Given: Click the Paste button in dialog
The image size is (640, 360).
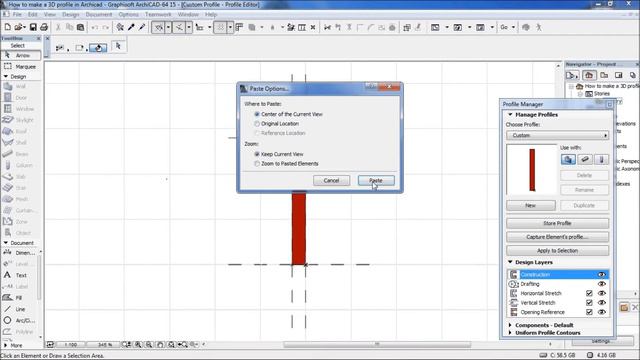Looking at the screenshot, I should pyautogui.click(x=376, y=180).
